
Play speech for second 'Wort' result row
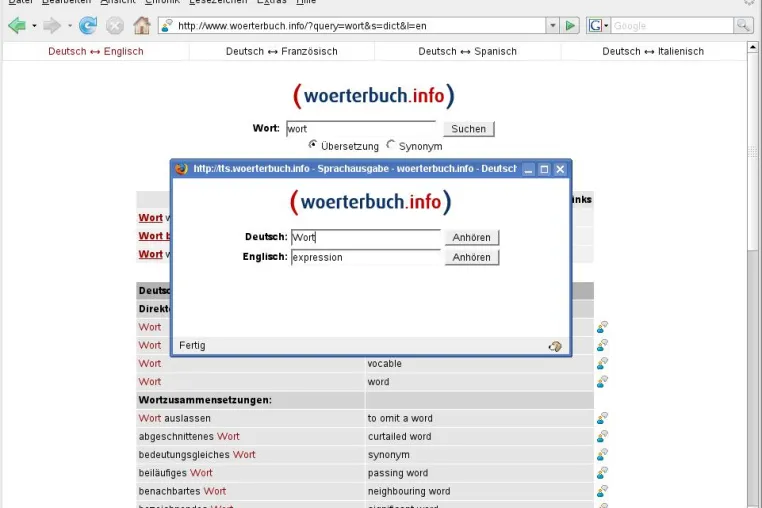(x=603, y=345)
